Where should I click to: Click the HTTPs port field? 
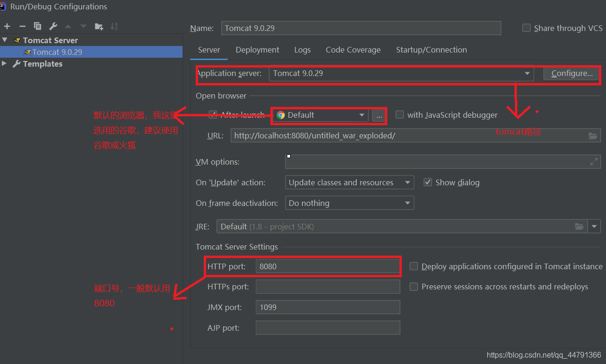click(x=328, y=287)
